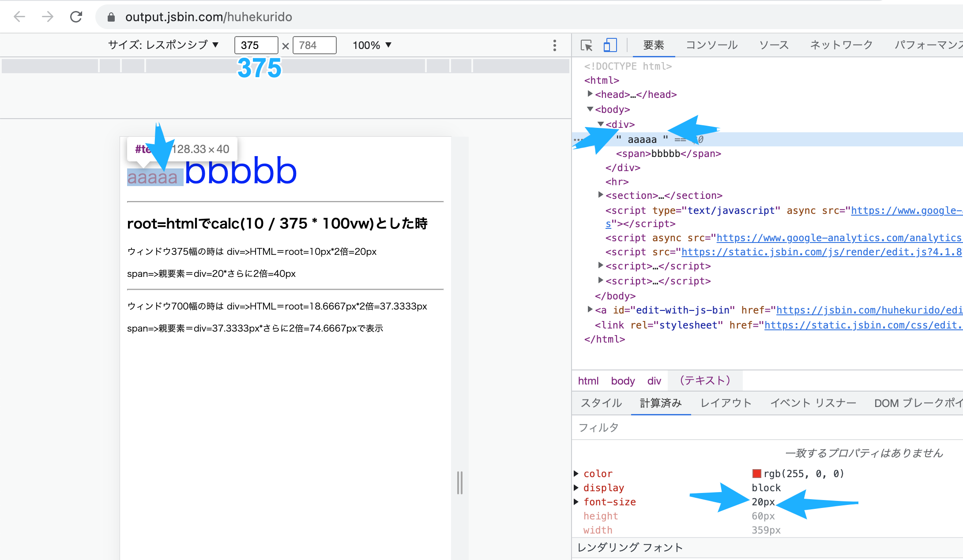The height and width of the screenshot is (560, 963).
Task: Expand the first collapsed script node
Action: point(600,265)
